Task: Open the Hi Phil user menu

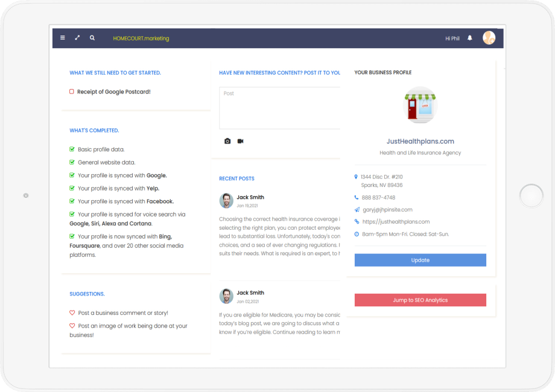Action: coord(452,39)
